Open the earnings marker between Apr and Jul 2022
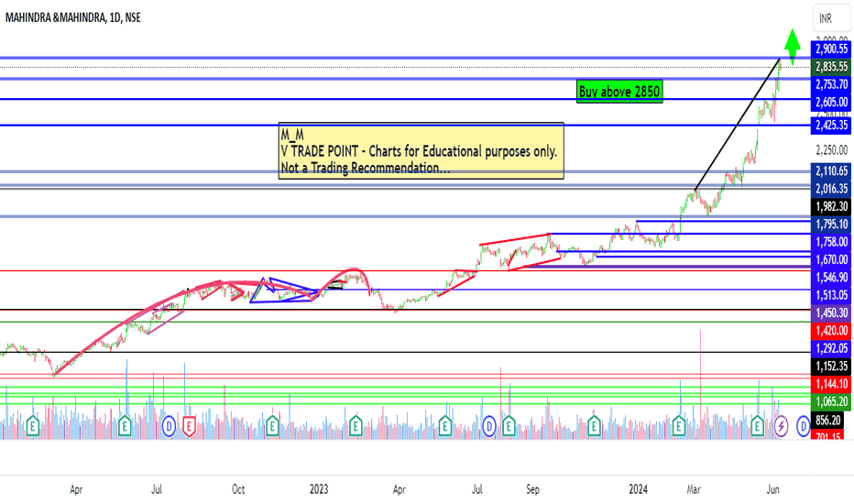Image resolution: width=854 pixels, height=504 pixels. click(125, 426)
